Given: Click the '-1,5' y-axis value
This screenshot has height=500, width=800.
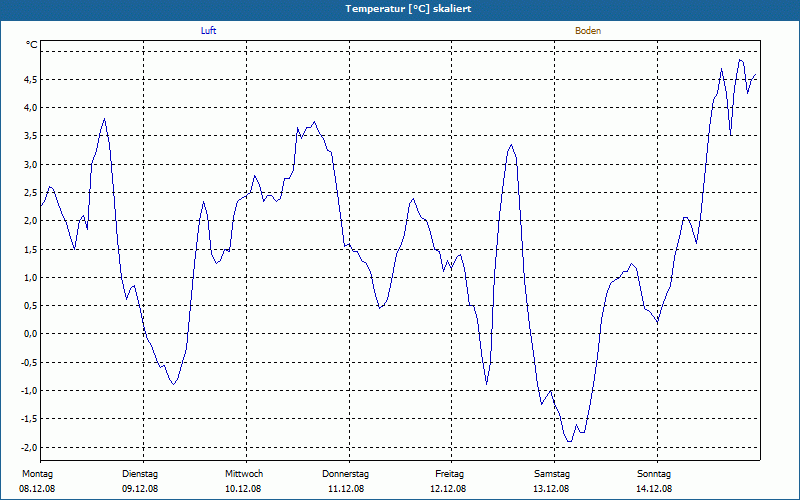Looking at the screenshot, I should 29,418.
